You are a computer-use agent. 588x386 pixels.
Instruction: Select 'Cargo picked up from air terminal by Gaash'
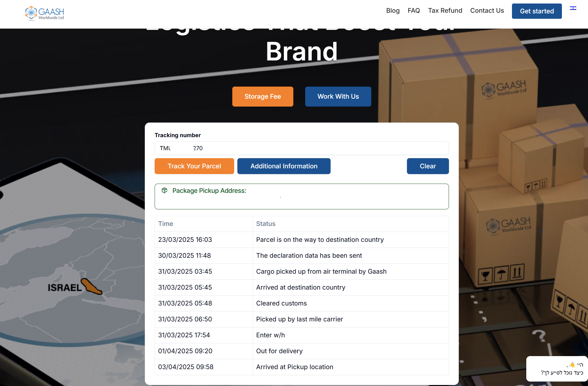pyautogui.click(x=321, y=271)
